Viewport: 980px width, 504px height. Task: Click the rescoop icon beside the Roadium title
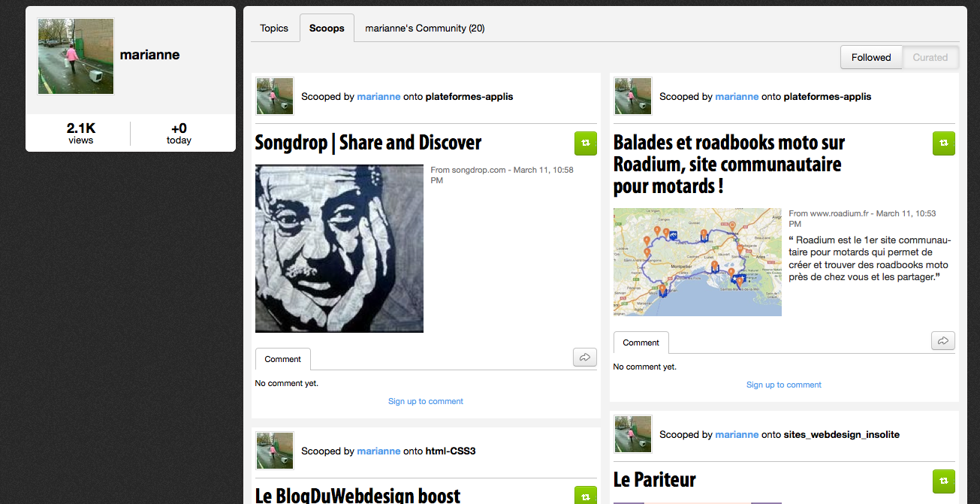[x=944, y=143]
